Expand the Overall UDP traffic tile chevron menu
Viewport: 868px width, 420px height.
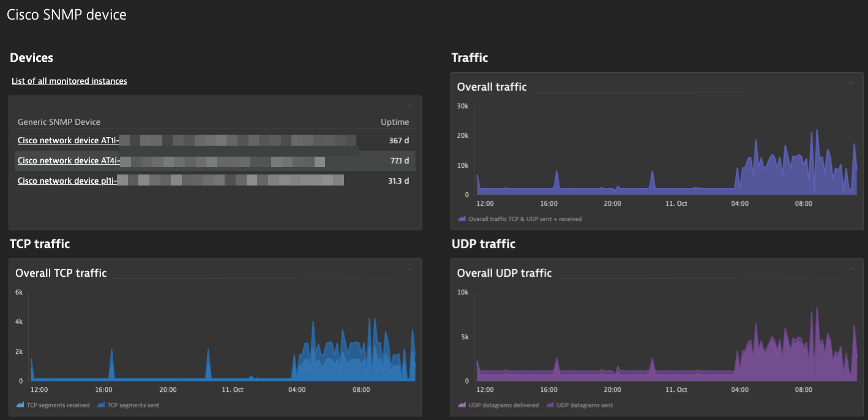tap(851, 269)
